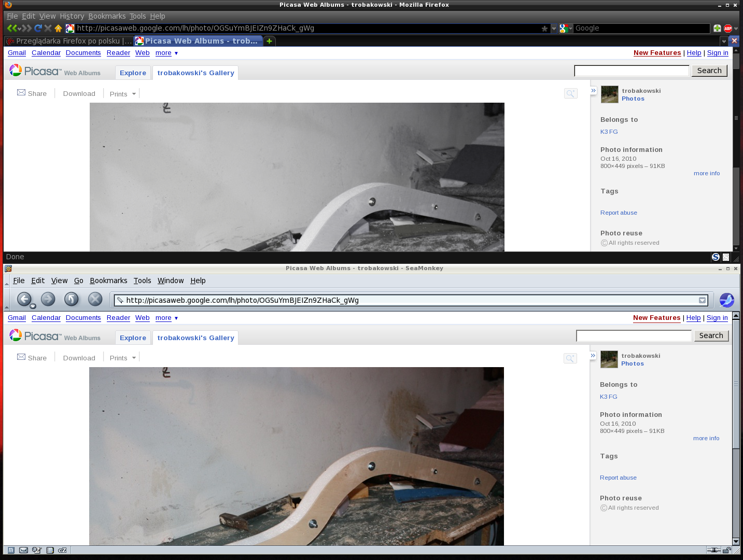Open a new tab with the plus button
This screenshot has height=560, width=743.
[x=270, y=41]
